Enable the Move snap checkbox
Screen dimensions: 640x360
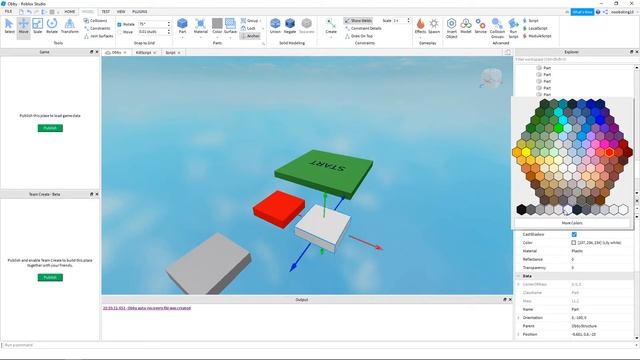119,32
